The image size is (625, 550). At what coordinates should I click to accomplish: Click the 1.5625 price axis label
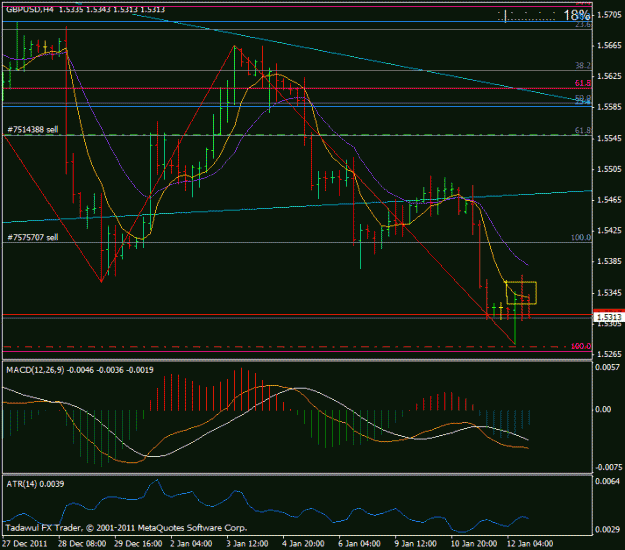coord(609,76)
